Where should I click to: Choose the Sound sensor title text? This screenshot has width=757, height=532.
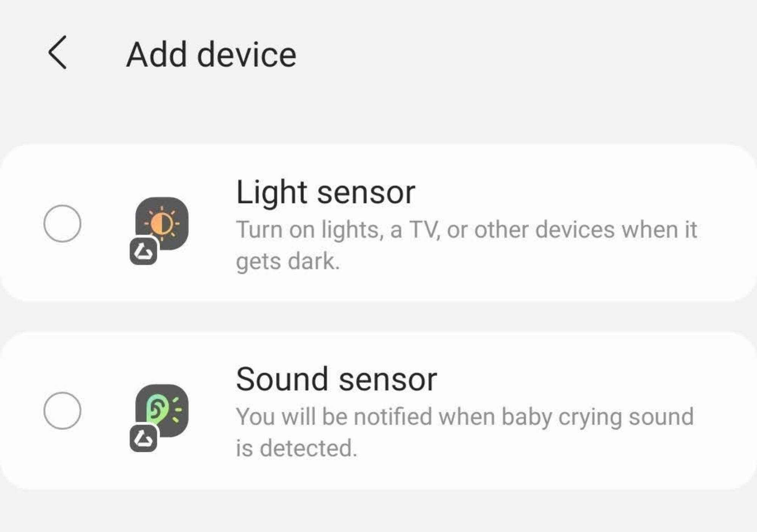pos(336,379)
